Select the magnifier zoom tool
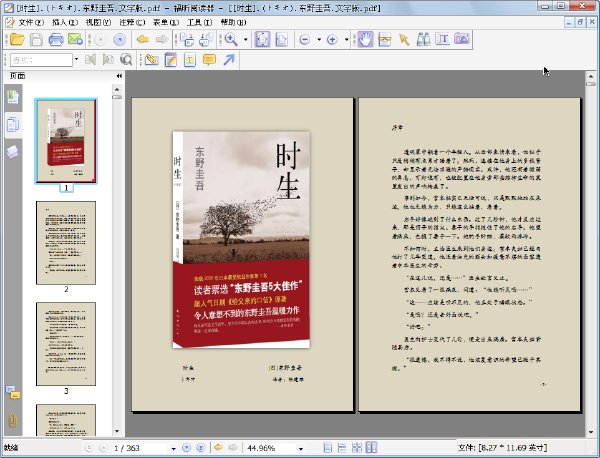The height and width of the screenshot is (458, 600). pos(231,39)
